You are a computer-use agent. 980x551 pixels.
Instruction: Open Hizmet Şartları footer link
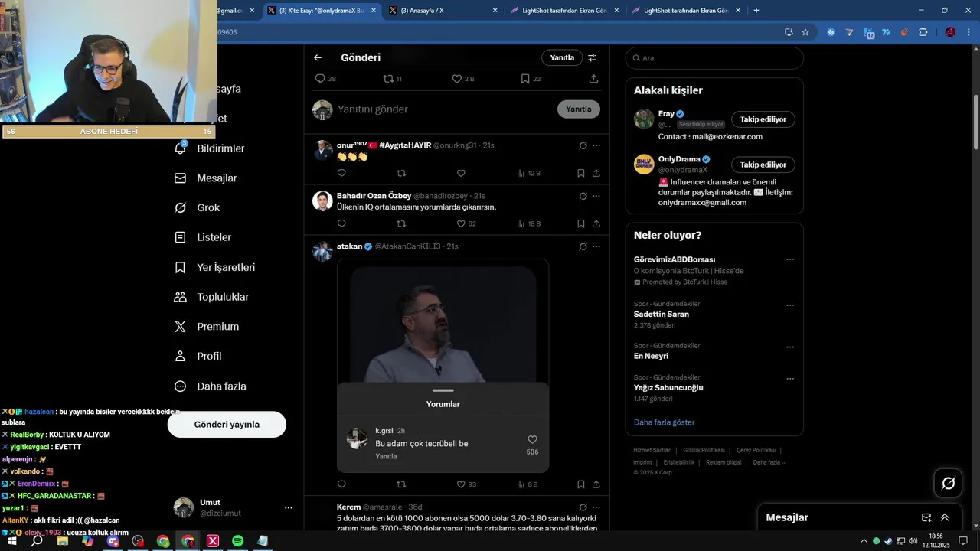click(652, 450)
